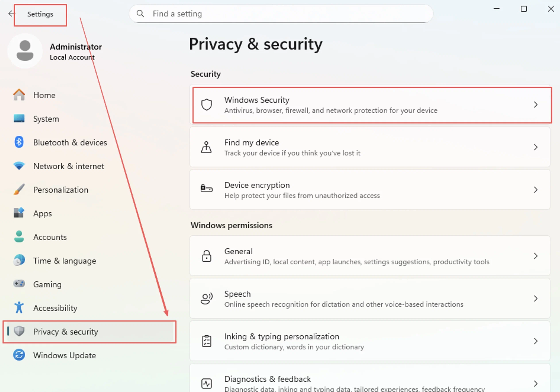
Task: Focus the Find a setting search box
Action: click(x=281, y=14)
